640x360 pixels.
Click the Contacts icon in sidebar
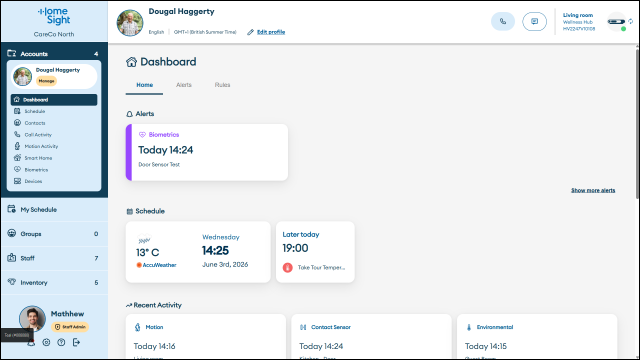17,122
